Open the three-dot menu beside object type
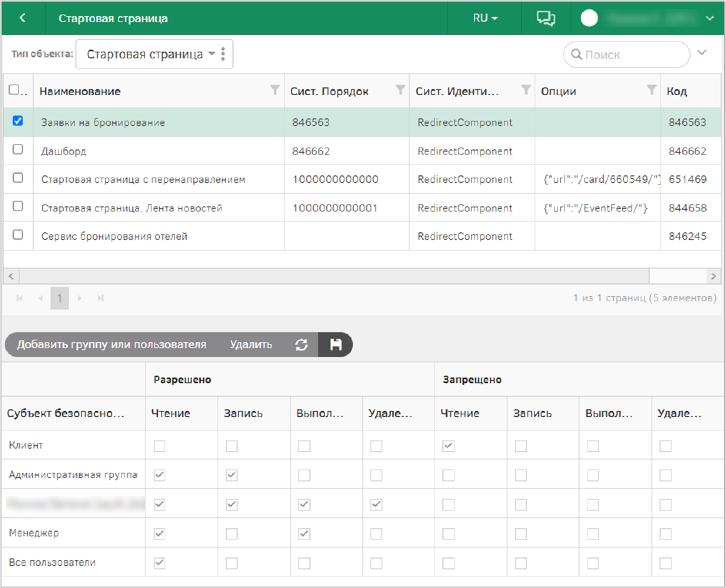Image resolution: width=726 pixels, height=588 pixels. pos(223,54)
